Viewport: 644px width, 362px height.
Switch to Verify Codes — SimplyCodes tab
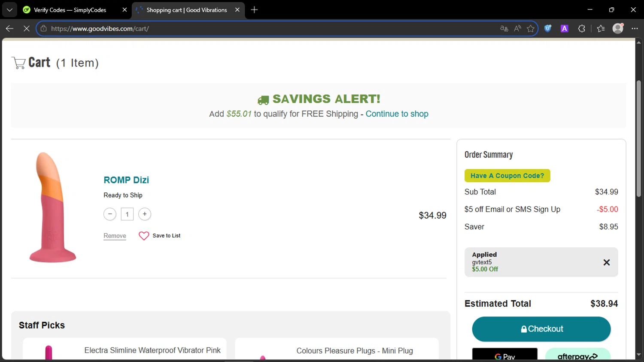pos(70,10)
